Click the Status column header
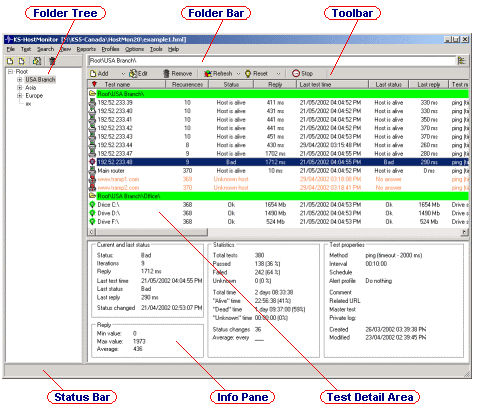This screenshot has width=480, height=410. (231, 84)
